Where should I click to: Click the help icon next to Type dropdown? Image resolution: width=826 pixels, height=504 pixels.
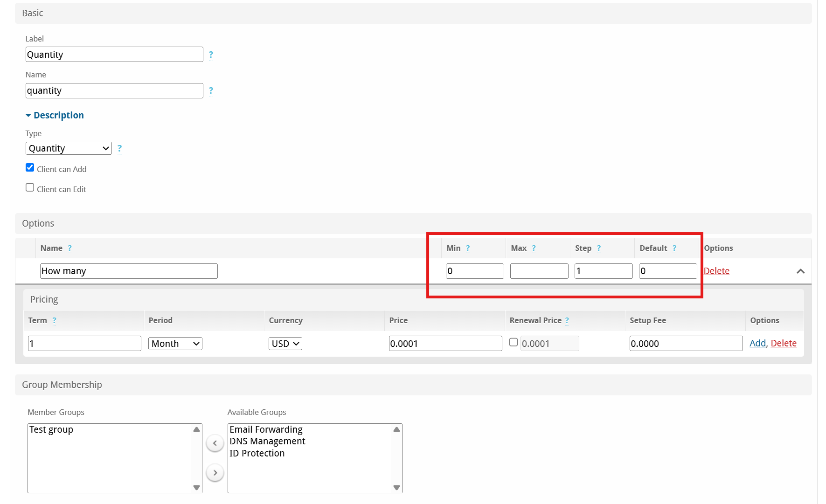(119, 148)
